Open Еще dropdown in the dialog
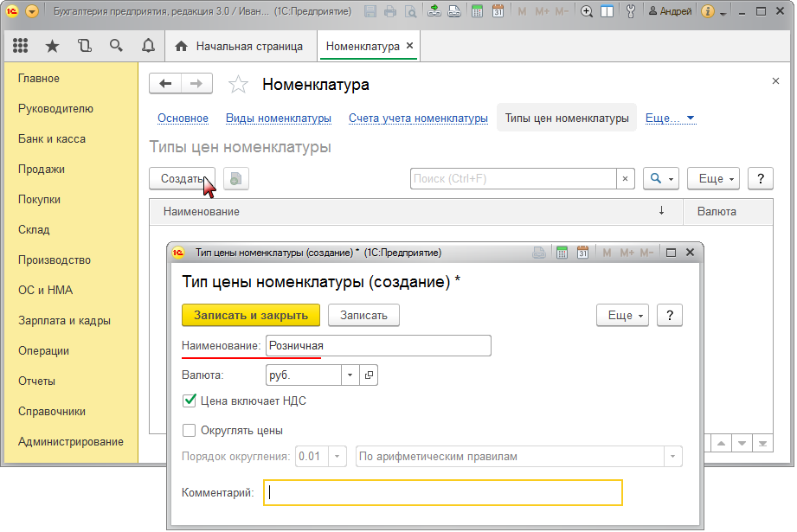This screenshot has height=532, width=797. click(623, 315)
